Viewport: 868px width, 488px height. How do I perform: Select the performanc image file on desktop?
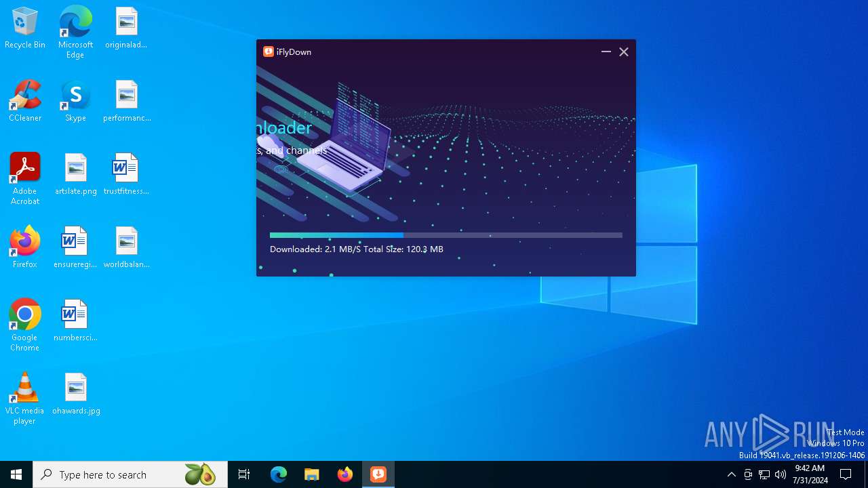coord(127,102)
